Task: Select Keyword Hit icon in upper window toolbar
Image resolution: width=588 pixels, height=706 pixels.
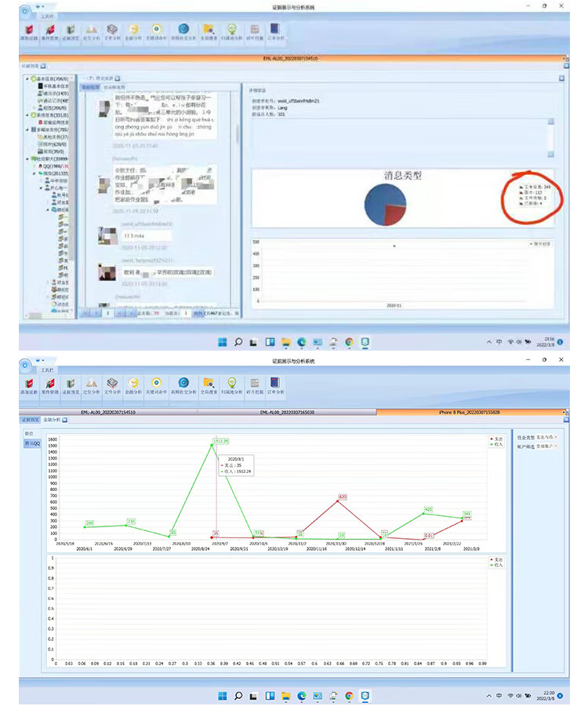Action: pyautogui.click(x=157, y=33)
